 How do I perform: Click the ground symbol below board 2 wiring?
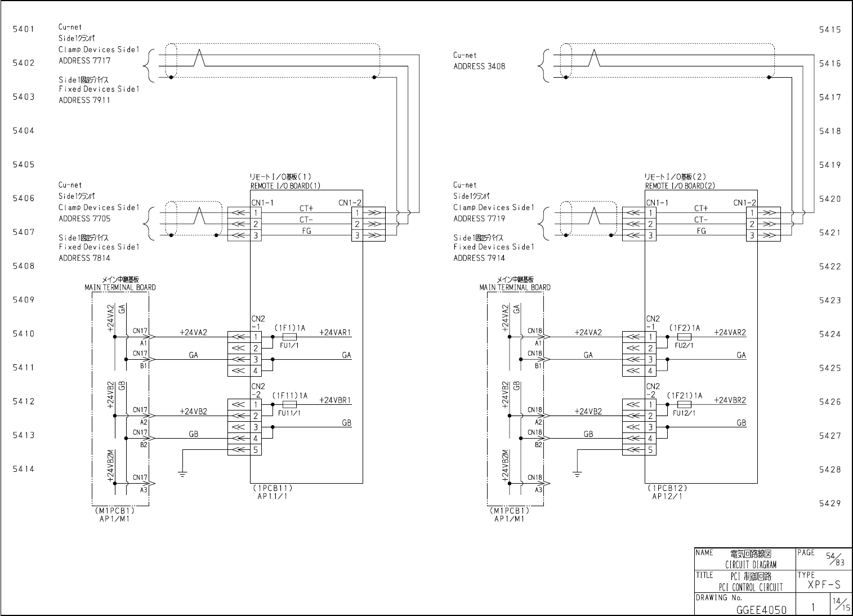coord(577,474)
